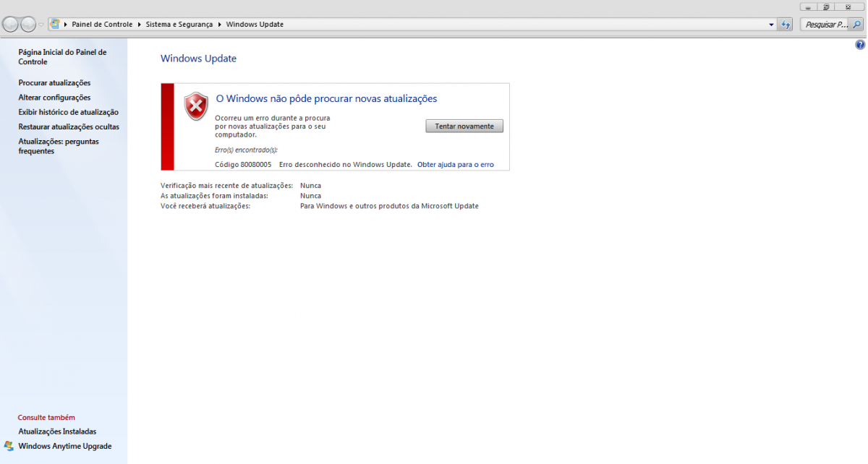Image resolution: width=868 pixels, height=464 pixels.
Task: Restore down the Windows Update window
Action: pos(826,7)
